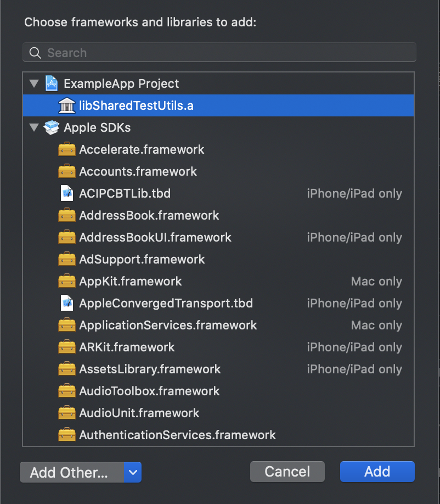440x504 pixels.
Task: Click the ExampleApp Project document icon
Action: (x=51, y=83)
